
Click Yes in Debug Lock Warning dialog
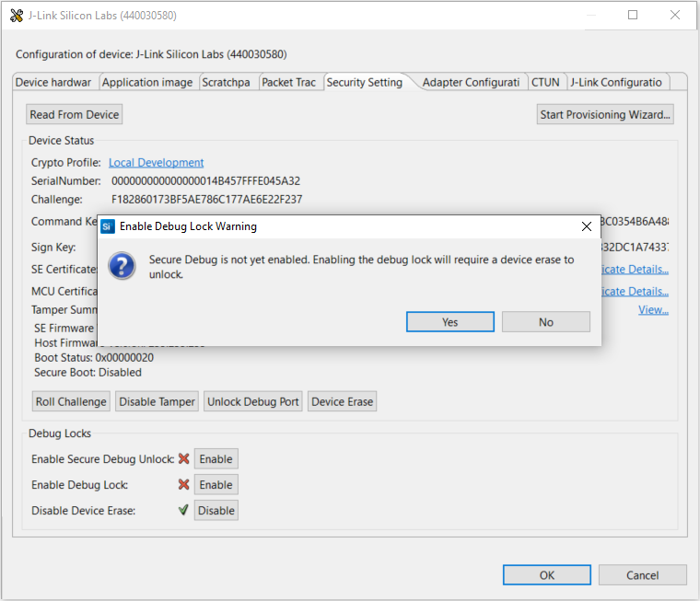tap(449, 322)
